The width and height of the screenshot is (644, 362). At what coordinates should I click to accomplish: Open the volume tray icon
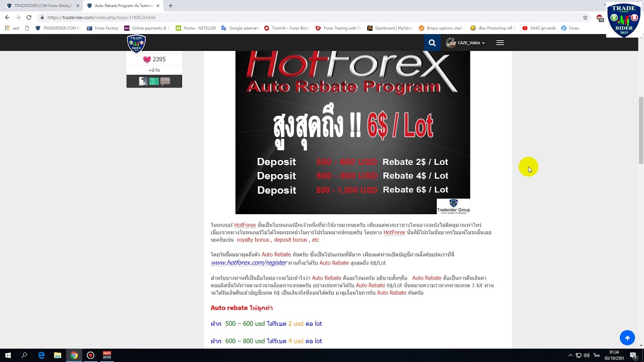coord(587,355)
